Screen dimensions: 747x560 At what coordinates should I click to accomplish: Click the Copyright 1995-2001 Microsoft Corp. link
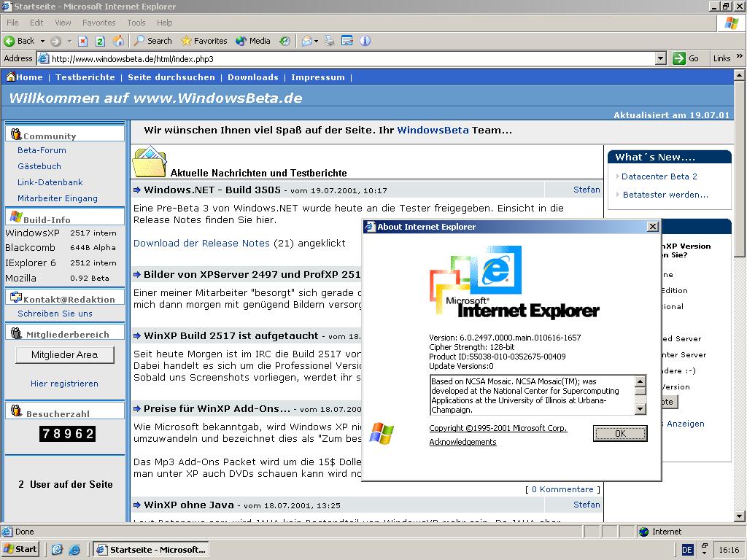coord(498,428)
